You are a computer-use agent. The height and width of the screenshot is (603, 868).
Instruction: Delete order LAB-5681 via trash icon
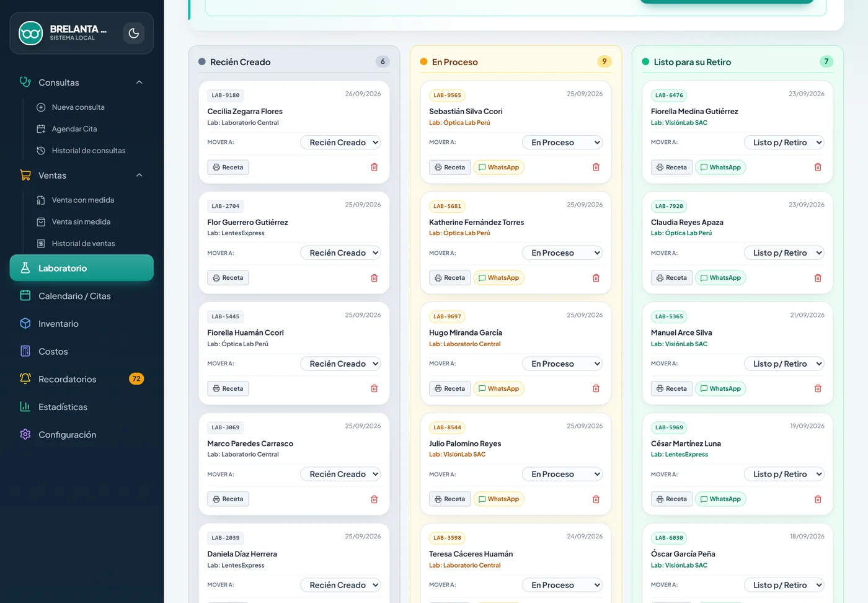596,278
